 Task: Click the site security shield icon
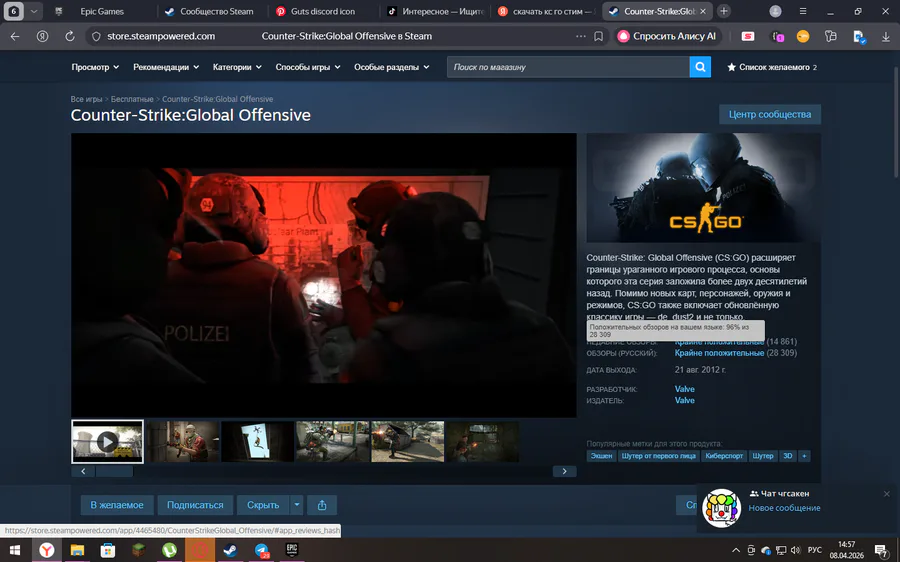(96, 36)
